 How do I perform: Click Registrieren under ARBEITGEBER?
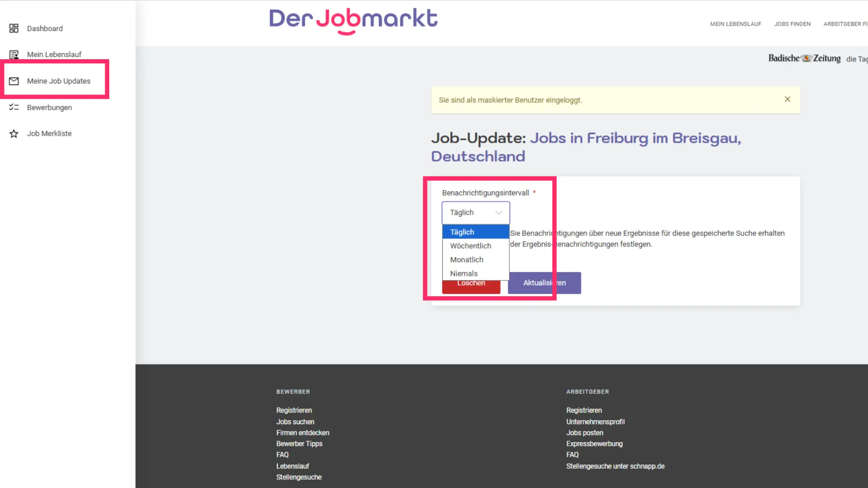tap(584, 410)
